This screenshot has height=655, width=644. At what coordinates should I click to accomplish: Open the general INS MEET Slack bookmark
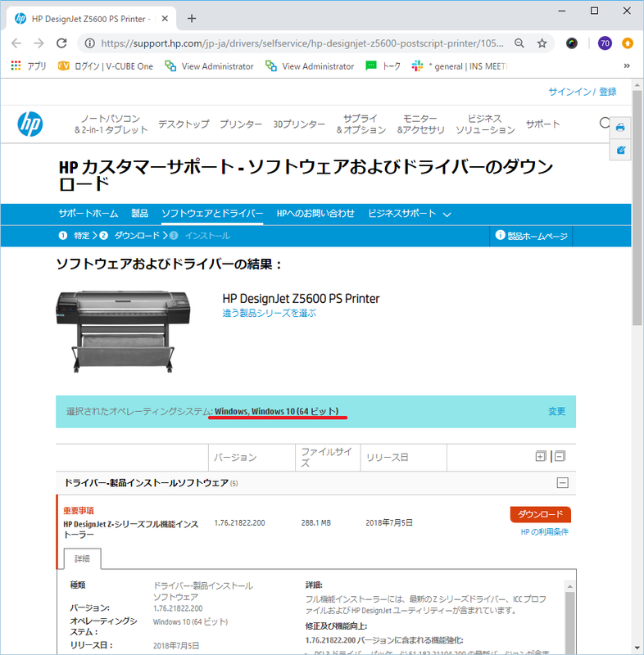460,66
